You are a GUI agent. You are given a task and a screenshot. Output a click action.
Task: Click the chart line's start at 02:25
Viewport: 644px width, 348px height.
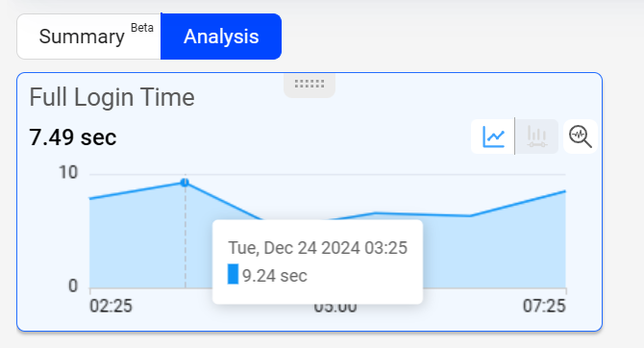click(x=90, y=198)
